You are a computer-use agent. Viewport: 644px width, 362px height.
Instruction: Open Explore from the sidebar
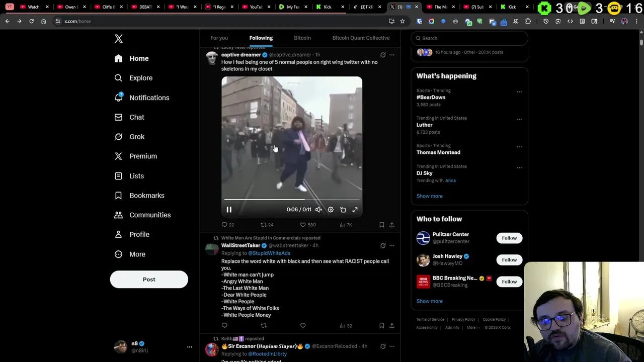coord(133,78)
